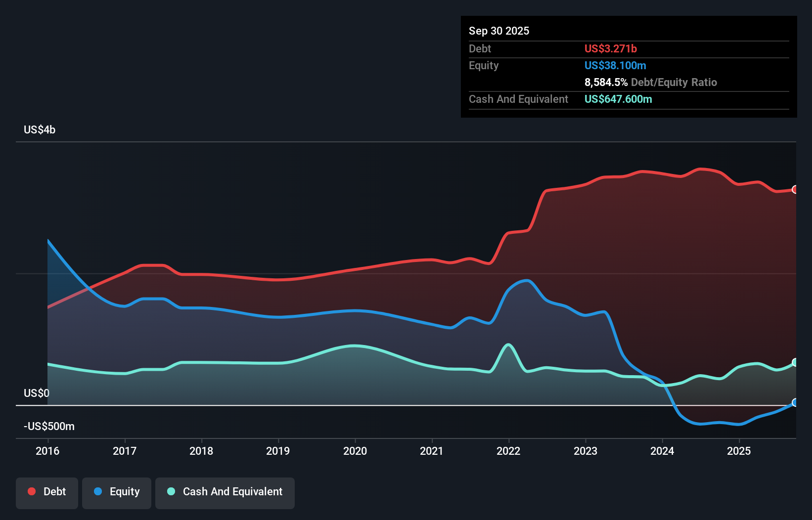Click the US$38.100m equity value
The image size is (812, 520).
coord(615,65)
